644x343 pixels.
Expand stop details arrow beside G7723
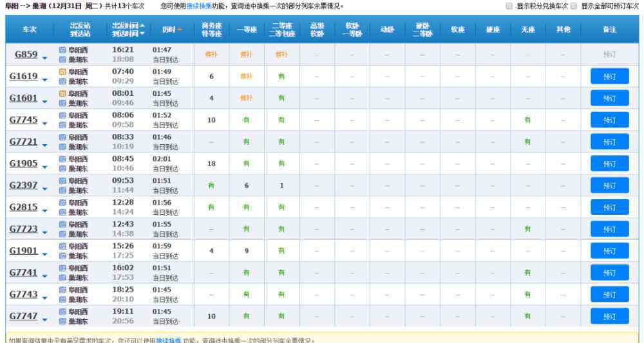(45, 232)
